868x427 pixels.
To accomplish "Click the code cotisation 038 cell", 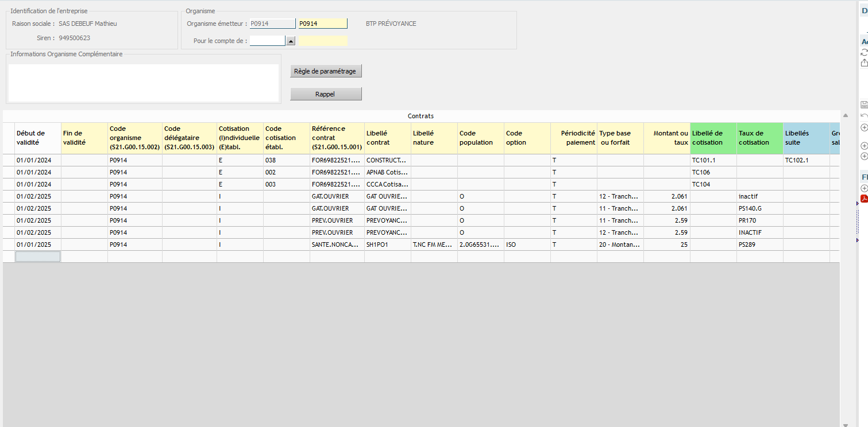I will (286, 160).
